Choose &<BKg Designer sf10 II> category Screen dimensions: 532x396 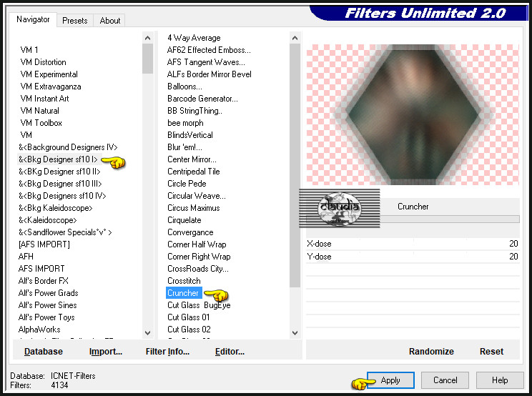[x=59, y=172]
